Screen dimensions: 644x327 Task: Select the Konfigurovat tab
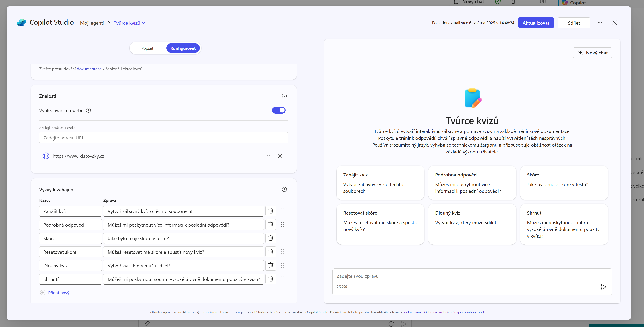[183, 48]
